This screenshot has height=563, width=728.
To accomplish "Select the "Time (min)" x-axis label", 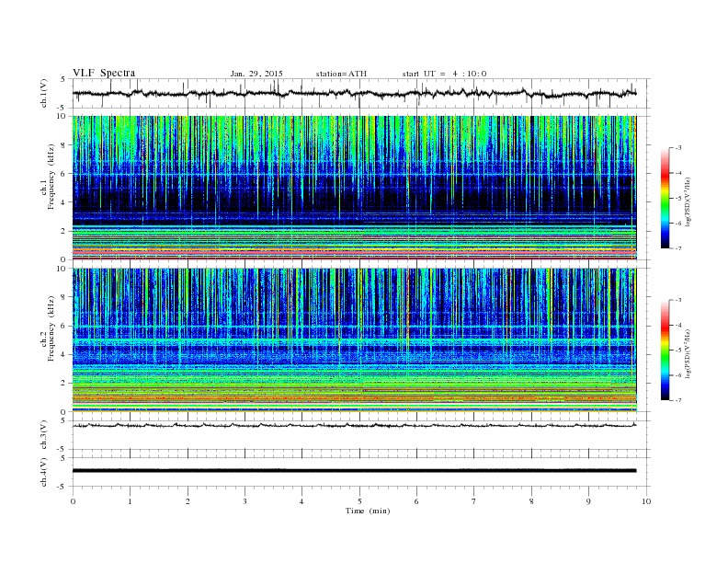I will (x=368, y=511).
